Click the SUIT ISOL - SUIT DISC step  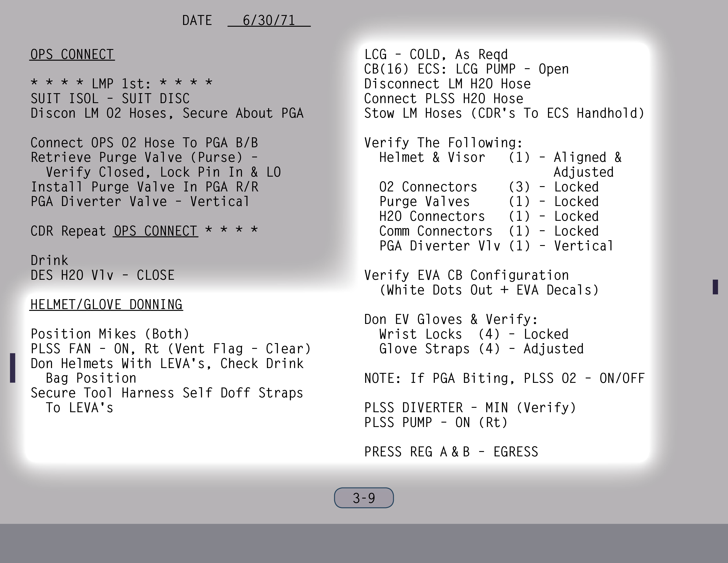110,98
